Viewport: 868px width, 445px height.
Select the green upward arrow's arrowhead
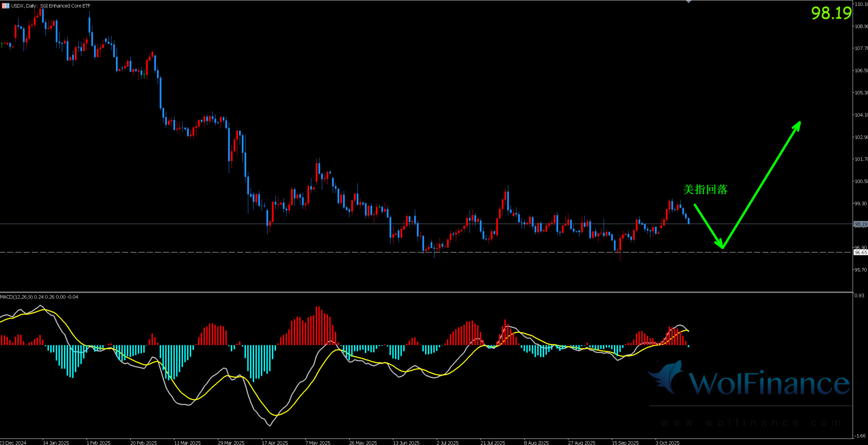point(798,125)
